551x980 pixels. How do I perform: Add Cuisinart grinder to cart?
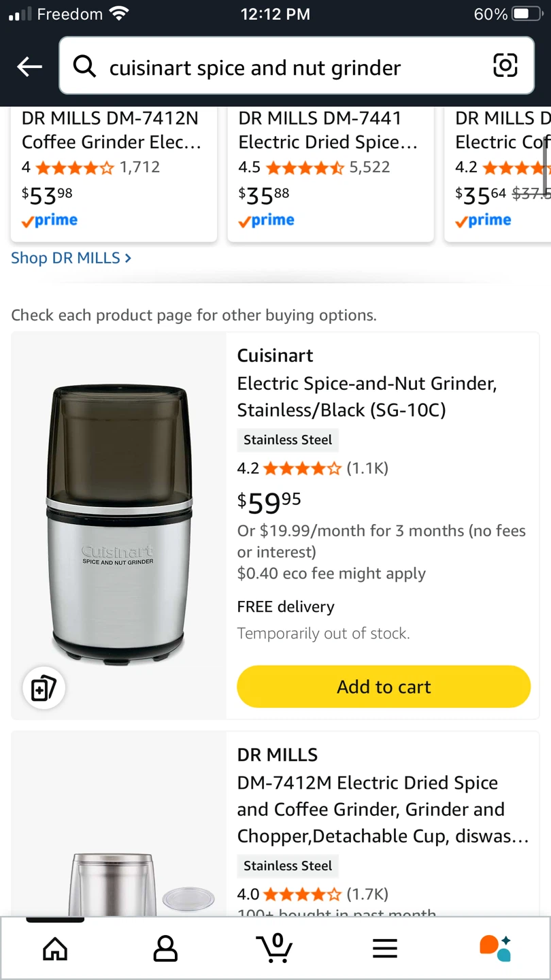pyautogui.click(x=384, y=687)
